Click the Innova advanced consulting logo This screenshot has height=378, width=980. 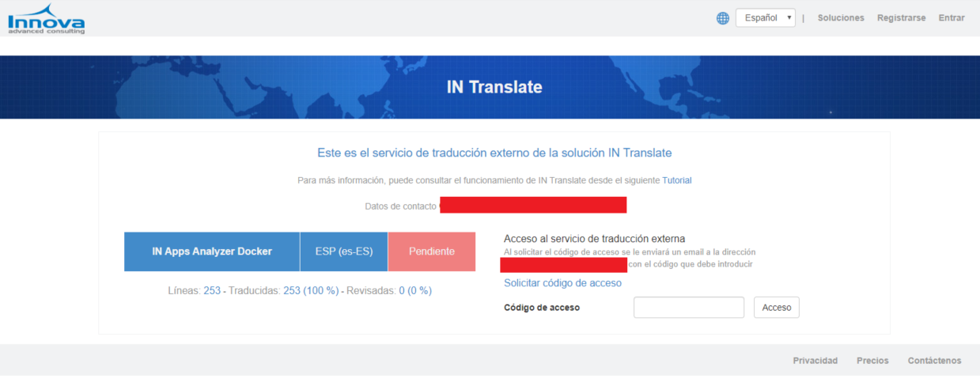[46, 18]
